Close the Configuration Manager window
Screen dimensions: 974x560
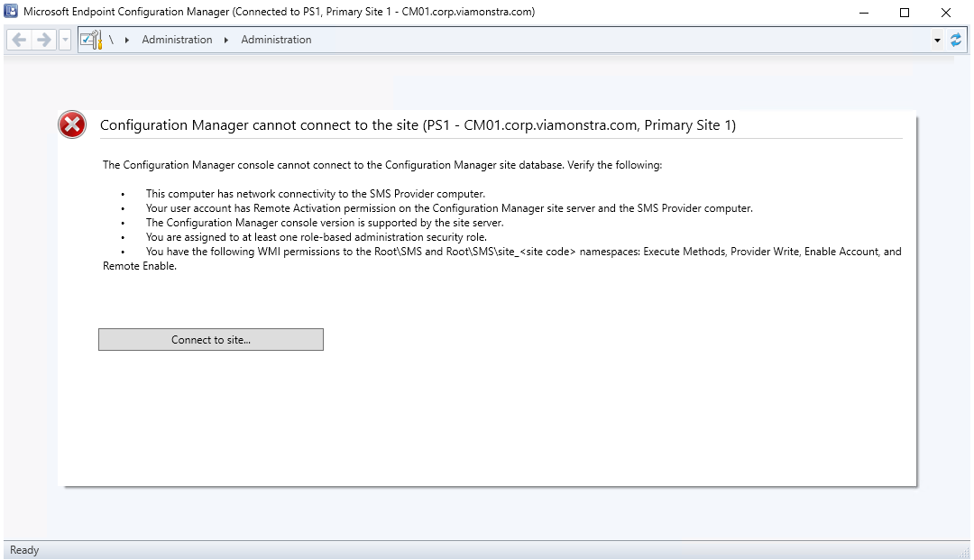tap(946, 13)
